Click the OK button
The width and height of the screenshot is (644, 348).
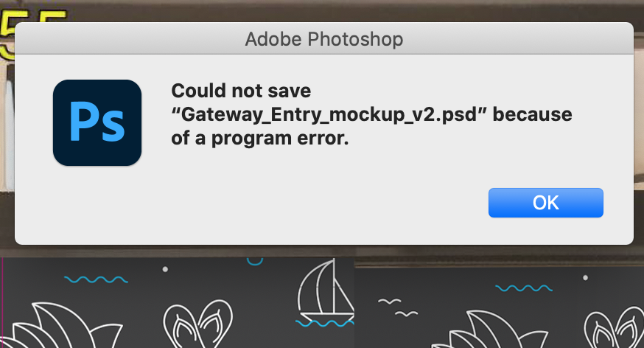click(x=545, y=203)
